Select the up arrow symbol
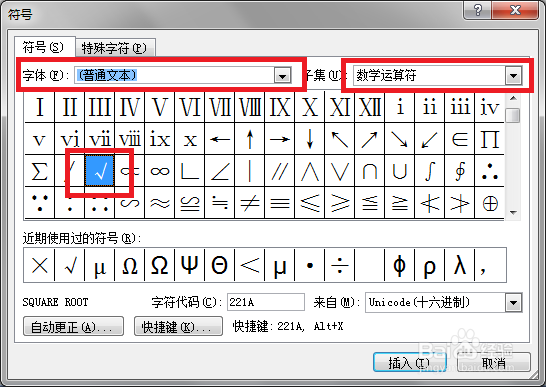Viewport: 546px width, 387px height. 250,139
